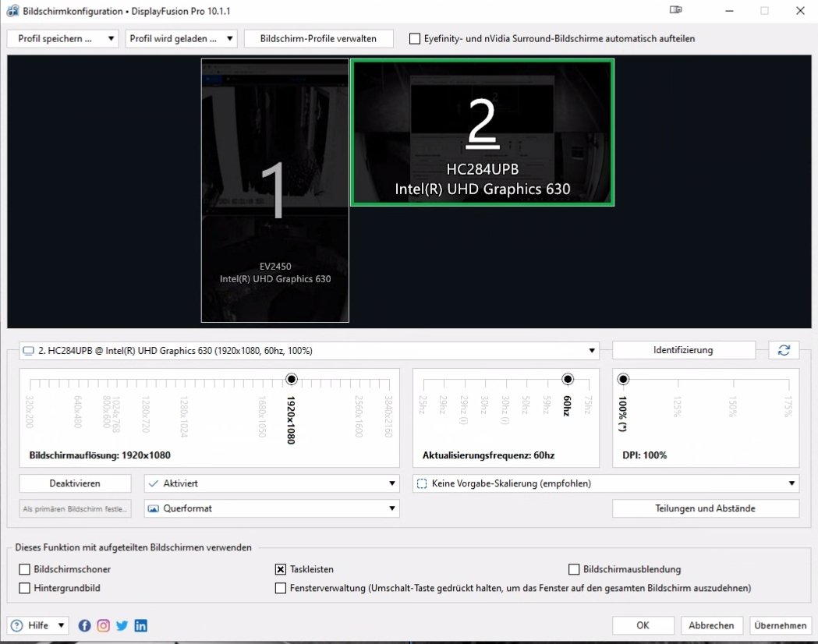This screenshot has width=818, height=644.
Task: Click Als primären Bildschirm festlegen button
Action: tap(75, 508)
